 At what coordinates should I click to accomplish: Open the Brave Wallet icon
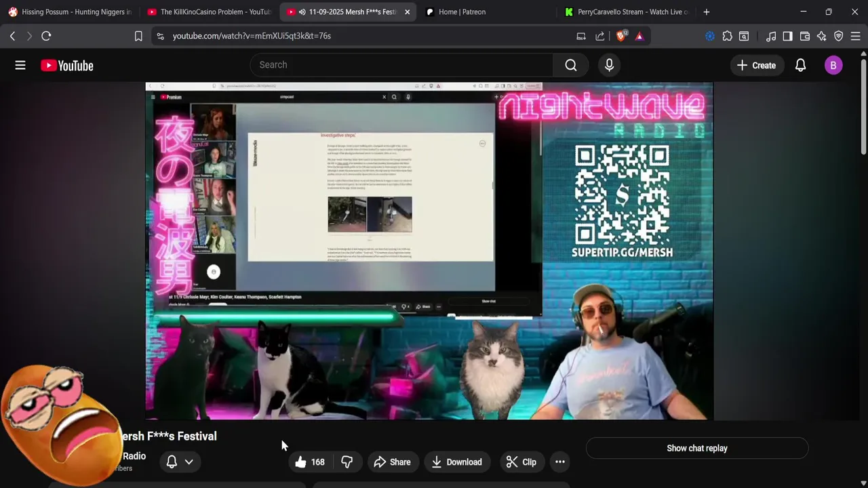click(x=805, y=36)
